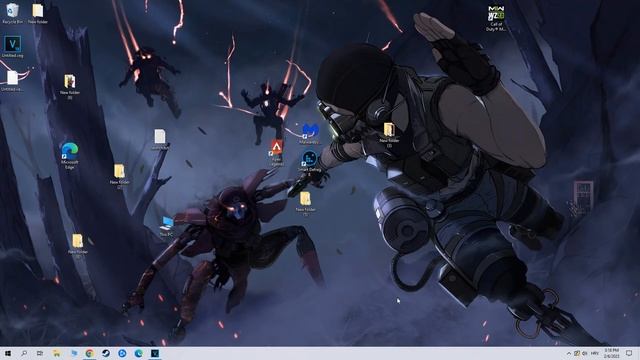Show hidden system tray icons
Viewport: 640px width, 360px height.
pos(569,353)
